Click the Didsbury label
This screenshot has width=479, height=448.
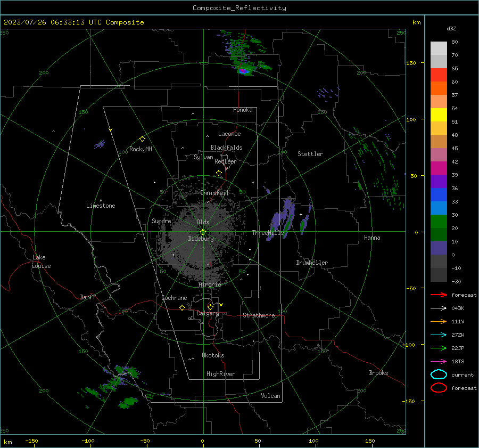coord(201,239)
